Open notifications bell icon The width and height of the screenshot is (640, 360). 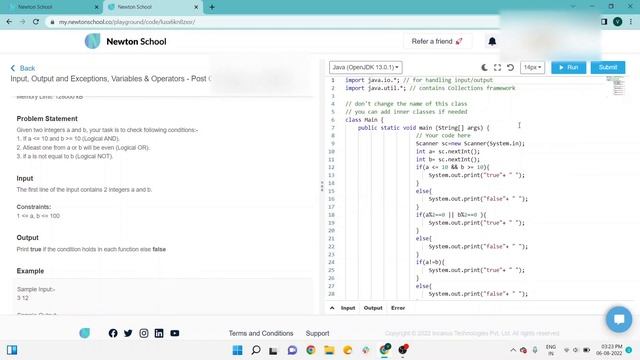pos(492,41)
